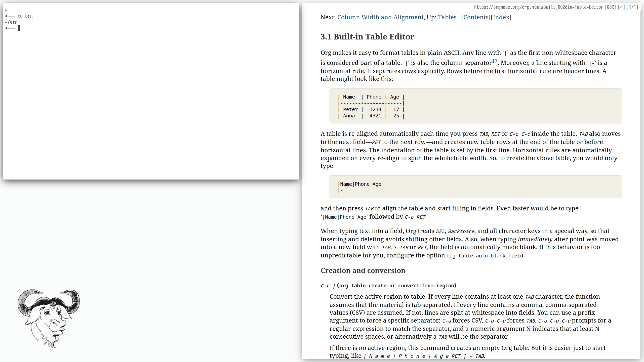Click the '|Name|Phone|Age|' code block
The width and height of the screenshot is (644, 362).
361,184
